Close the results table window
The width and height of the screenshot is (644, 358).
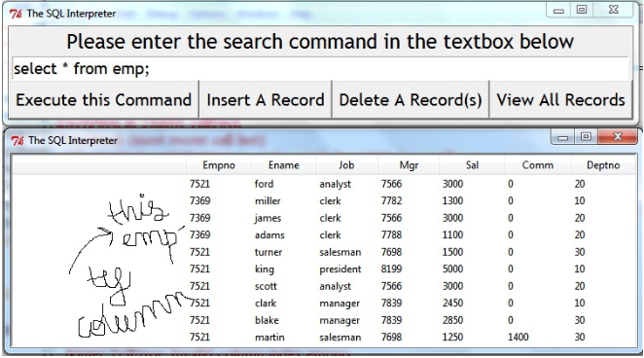click(x=618, y=137)
